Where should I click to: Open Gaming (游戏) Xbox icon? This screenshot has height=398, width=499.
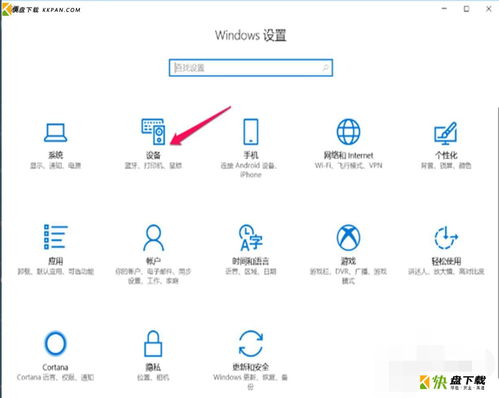click(348, 237)
